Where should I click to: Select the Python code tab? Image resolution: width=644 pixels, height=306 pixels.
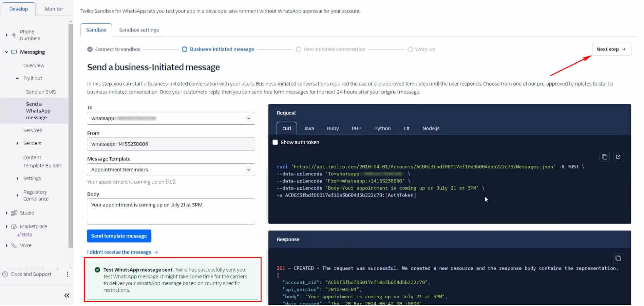pos(382,128)
